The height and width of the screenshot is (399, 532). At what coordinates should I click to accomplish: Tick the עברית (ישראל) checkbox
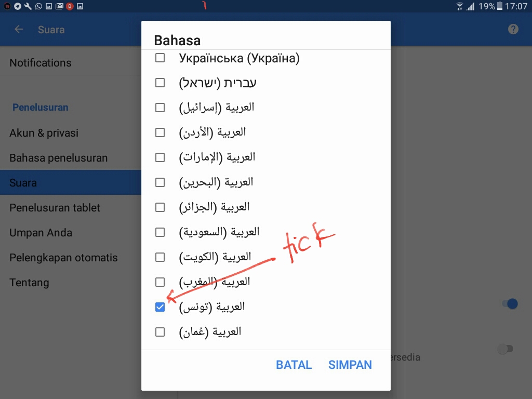tap(160, 83)
